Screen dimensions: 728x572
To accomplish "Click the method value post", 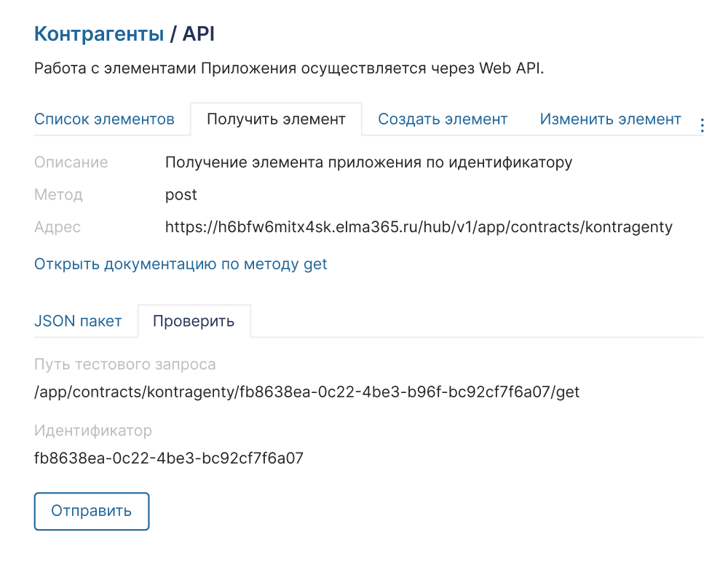I will [181, 195].
